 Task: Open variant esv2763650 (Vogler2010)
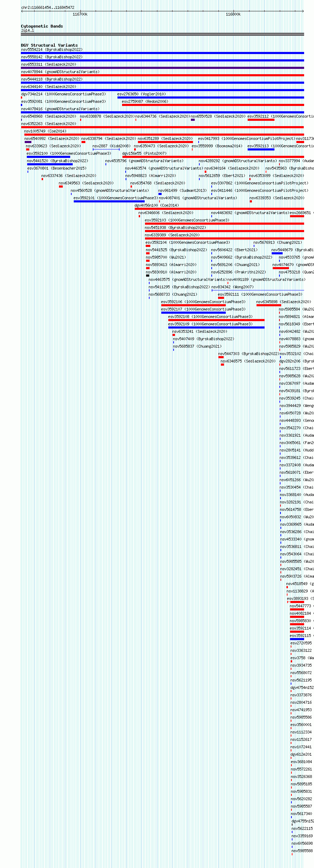click(141, 94)
